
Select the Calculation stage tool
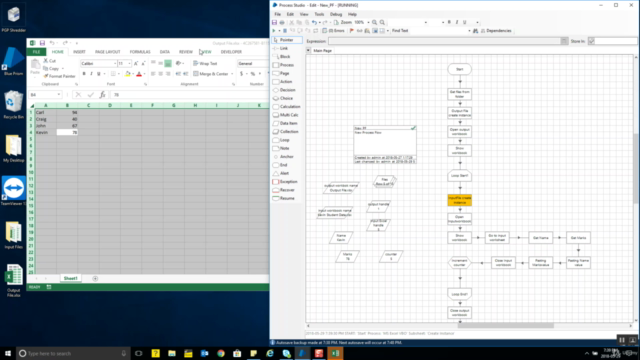point(287,107)
